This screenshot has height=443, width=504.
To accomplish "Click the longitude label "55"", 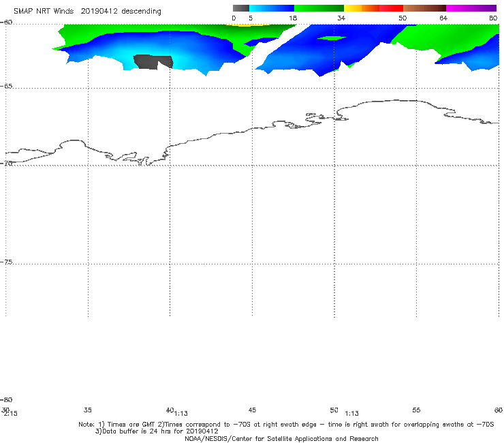I will point(416,410).
